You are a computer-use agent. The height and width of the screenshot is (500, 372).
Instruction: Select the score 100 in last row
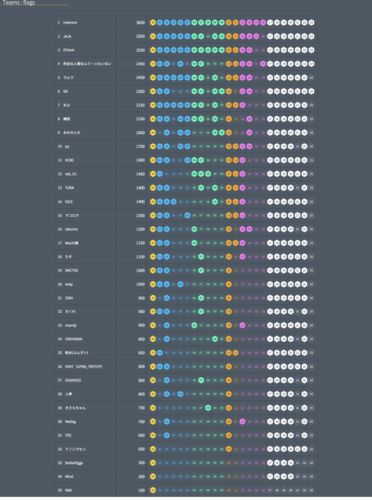coord(142,490)
